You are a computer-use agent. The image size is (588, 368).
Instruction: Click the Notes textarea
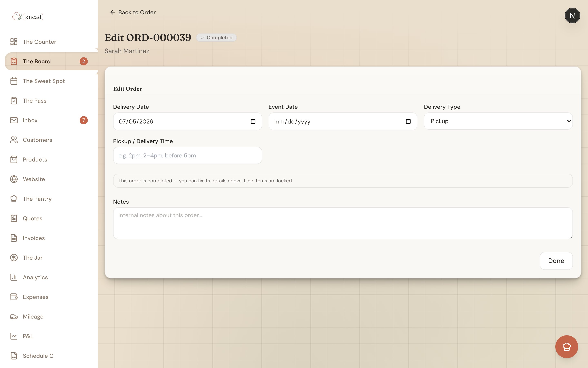(x=343, y=223)
